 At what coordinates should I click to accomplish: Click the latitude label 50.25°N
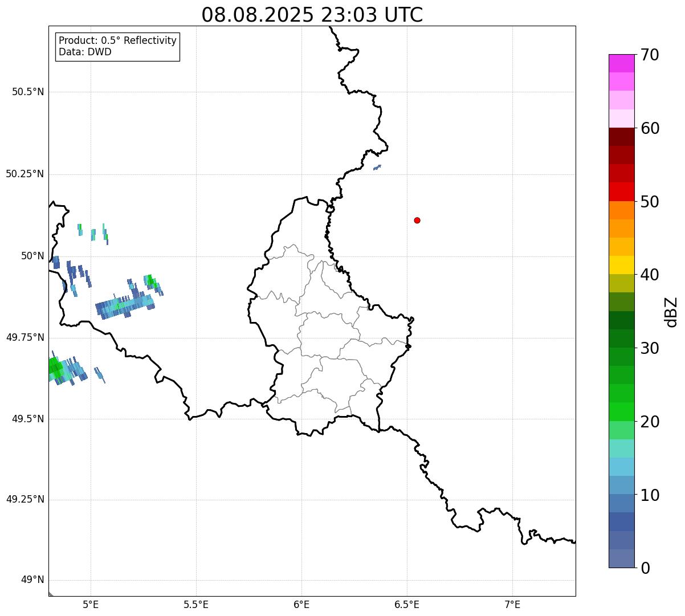25,174
